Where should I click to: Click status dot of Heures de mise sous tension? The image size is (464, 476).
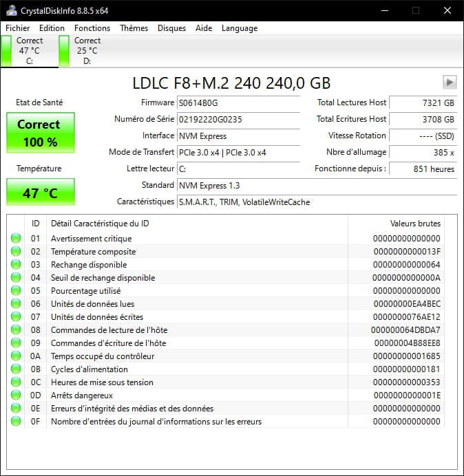[16, 382]
